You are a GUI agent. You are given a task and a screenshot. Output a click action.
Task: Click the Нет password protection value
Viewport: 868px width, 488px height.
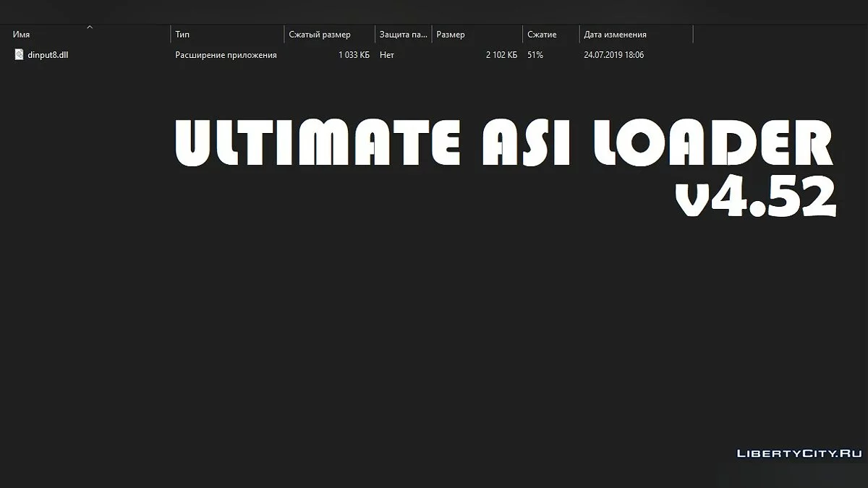[x=386, y=55]
